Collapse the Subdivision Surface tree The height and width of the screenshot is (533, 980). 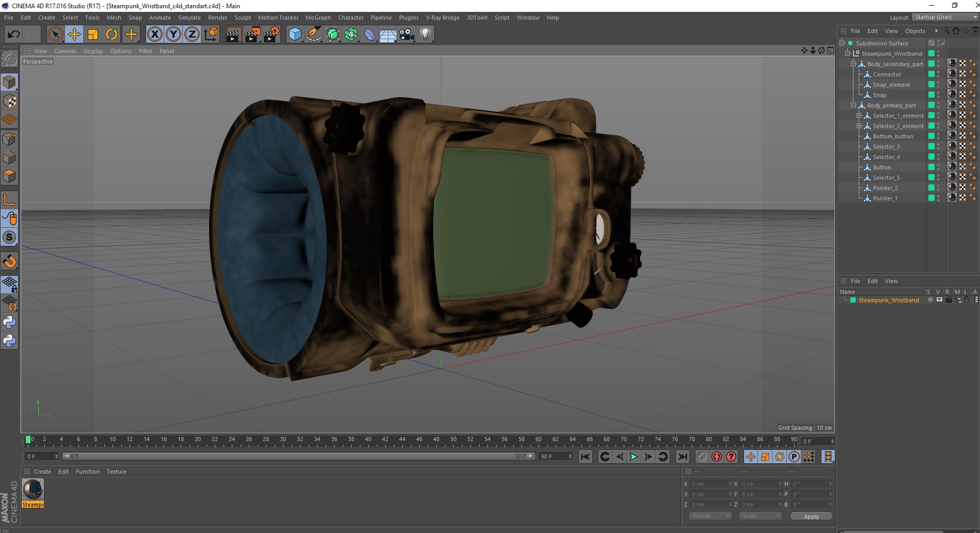click(x=842, y=43)
